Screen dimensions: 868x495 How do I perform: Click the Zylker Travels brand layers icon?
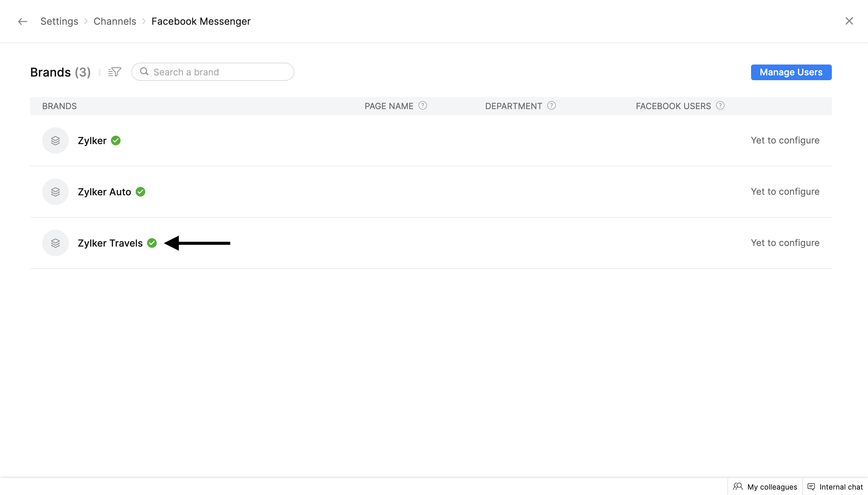pyautogui.click(x=55, y=243)
